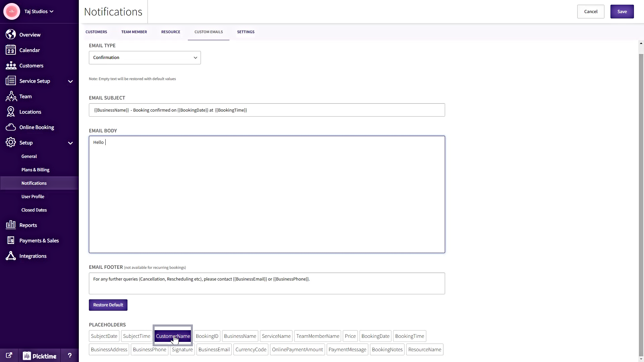Click the Reports bar chart icon
This screenshot has width=644, height=362.
(11, 225)
